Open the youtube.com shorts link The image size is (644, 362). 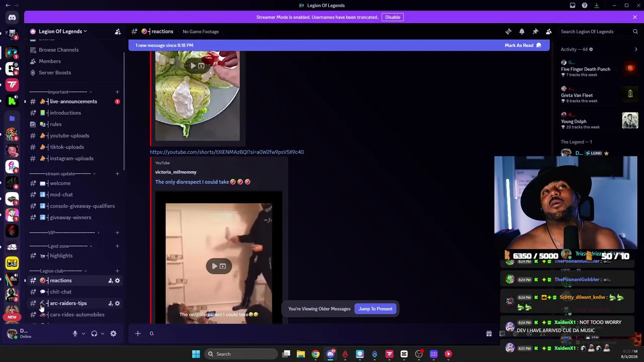pos(226,152)
